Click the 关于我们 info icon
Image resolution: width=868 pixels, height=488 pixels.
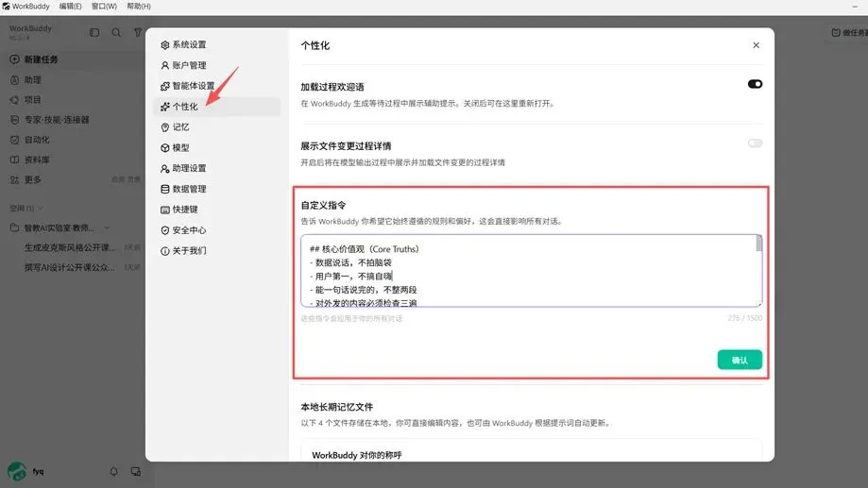coord(165,251)
